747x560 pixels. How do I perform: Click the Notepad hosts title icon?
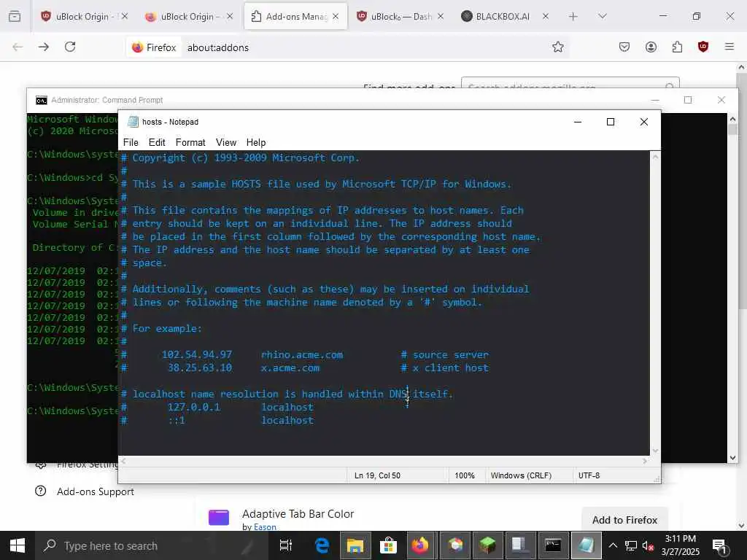pyautogui.click(x=133, y=122)
